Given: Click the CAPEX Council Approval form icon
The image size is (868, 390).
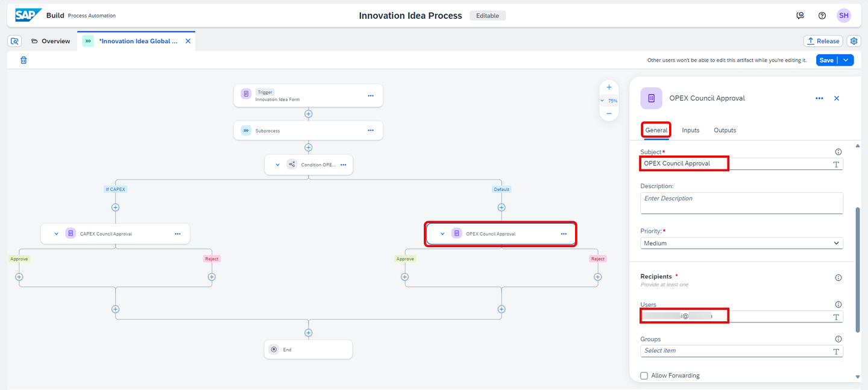Looking at the screenshot, I should (x=71, y=234).
